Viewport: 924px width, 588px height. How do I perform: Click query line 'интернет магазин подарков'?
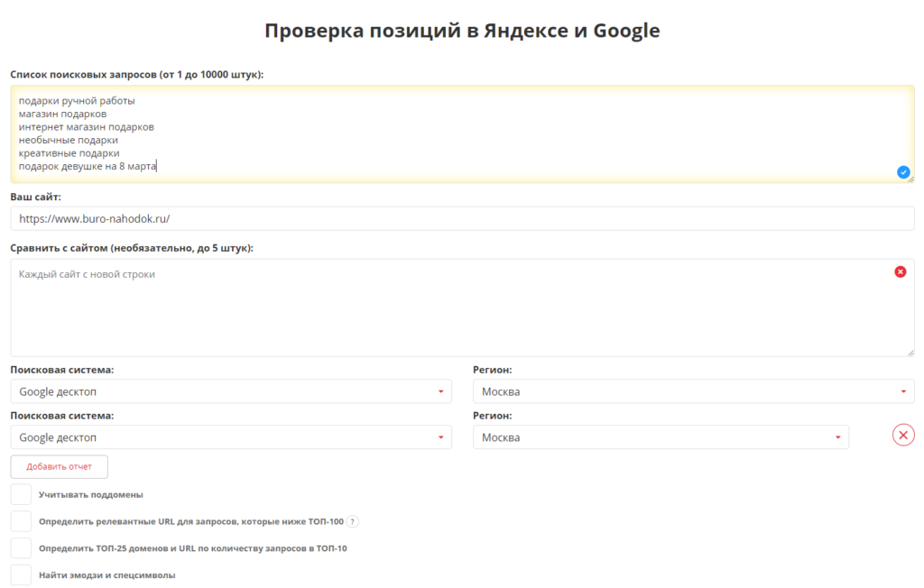(86, 126)
